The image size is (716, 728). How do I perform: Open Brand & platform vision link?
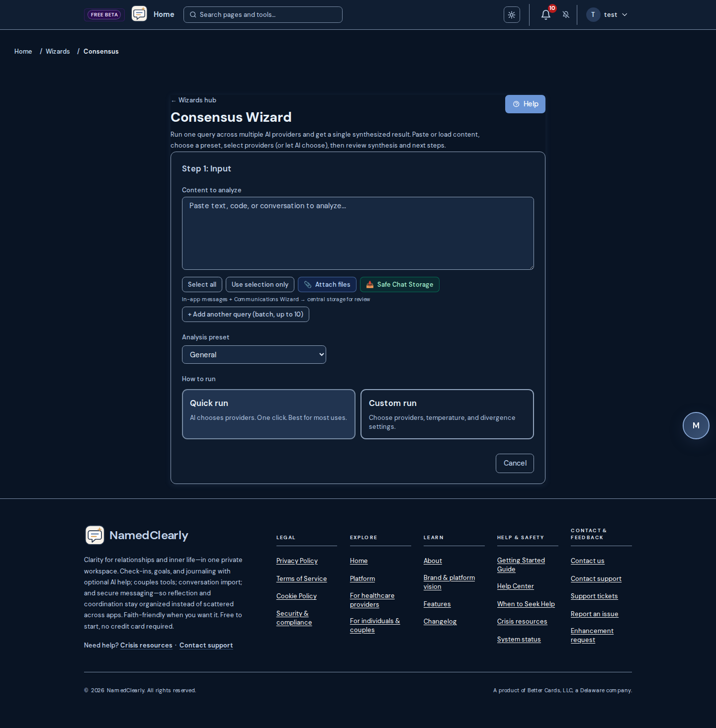coord(449,582)
